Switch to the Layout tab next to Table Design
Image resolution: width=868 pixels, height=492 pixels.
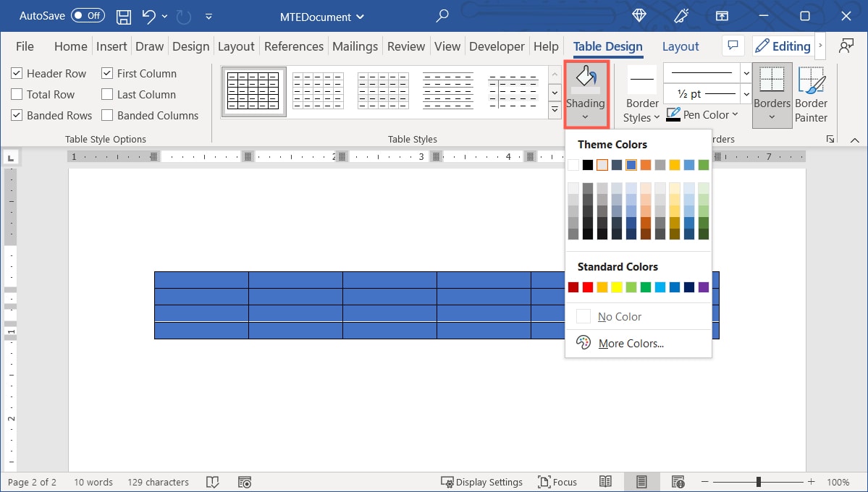tap(680, 46)
